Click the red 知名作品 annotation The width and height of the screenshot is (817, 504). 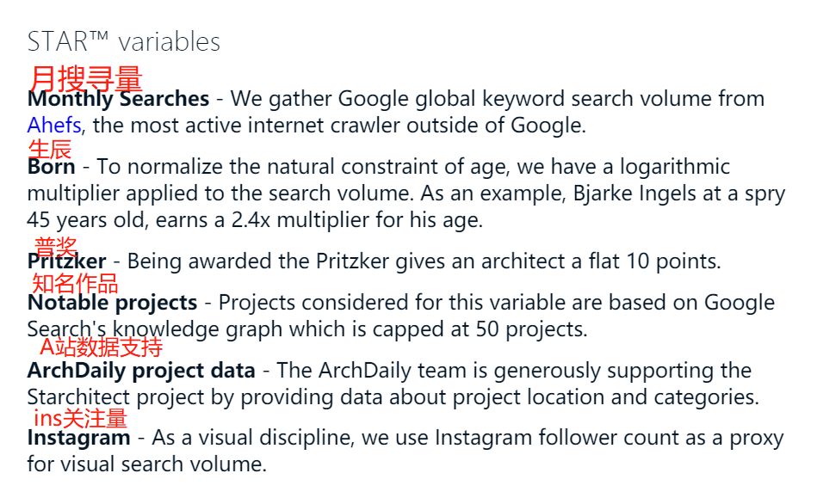tap(75, 284)
